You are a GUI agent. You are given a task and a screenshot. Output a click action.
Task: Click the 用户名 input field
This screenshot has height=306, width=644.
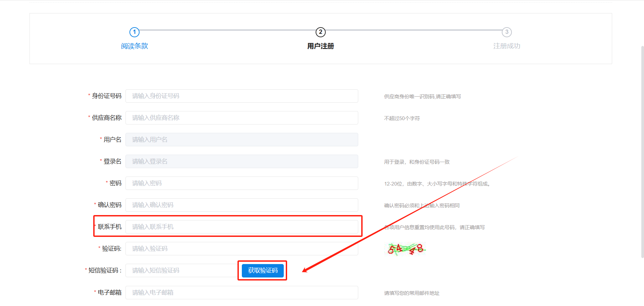[x=242, y=140]
